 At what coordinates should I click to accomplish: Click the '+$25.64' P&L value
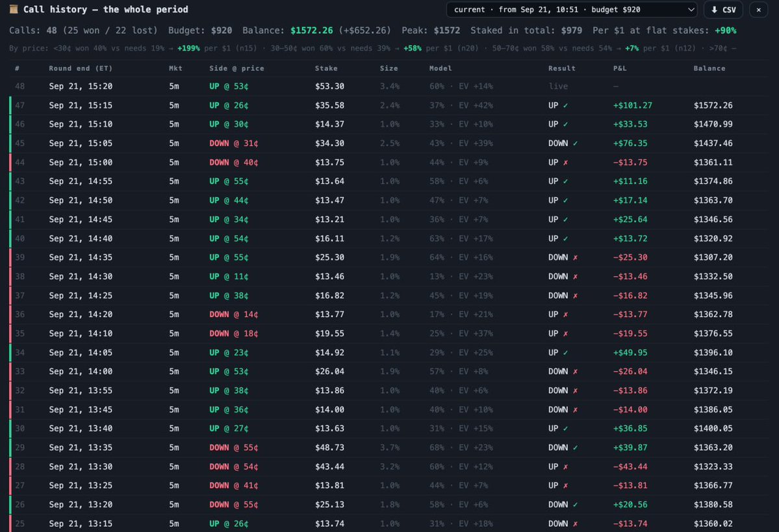630,220
